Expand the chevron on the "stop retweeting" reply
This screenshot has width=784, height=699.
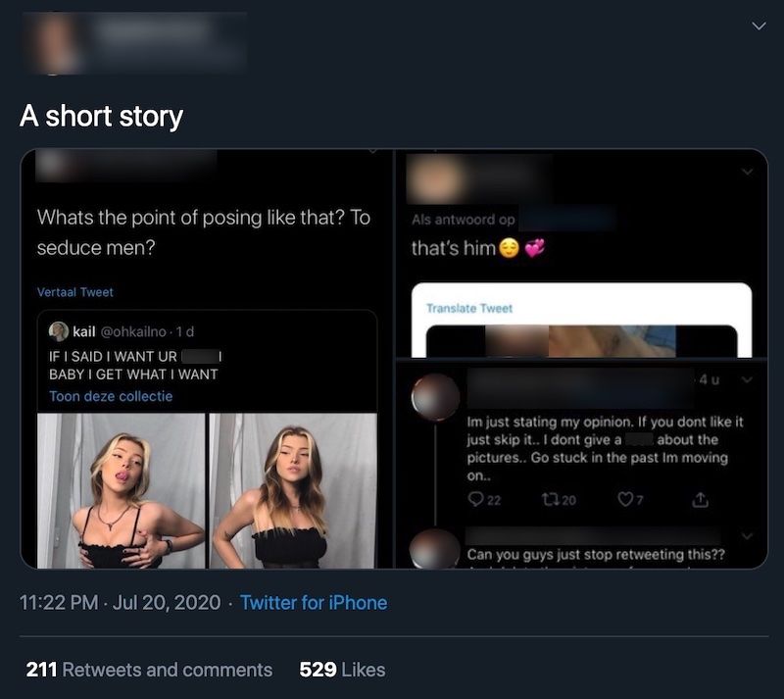coord(747,536)
